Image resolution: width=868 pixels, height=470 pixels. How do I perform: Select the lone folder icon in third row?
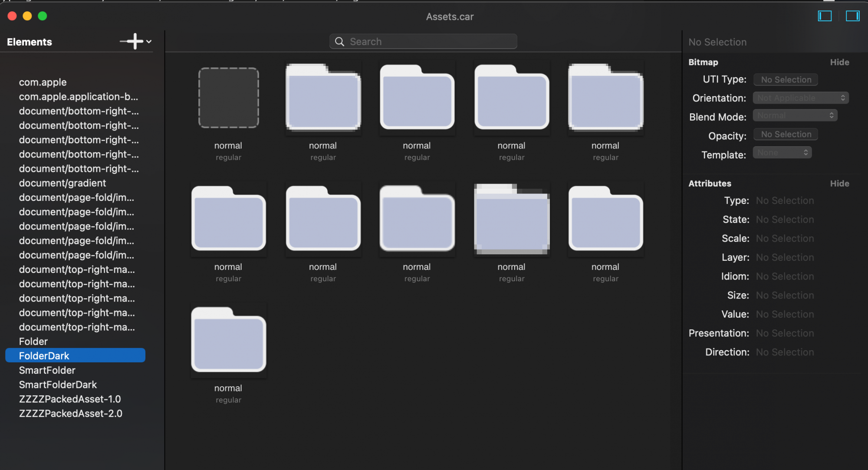tap(229, 340)
